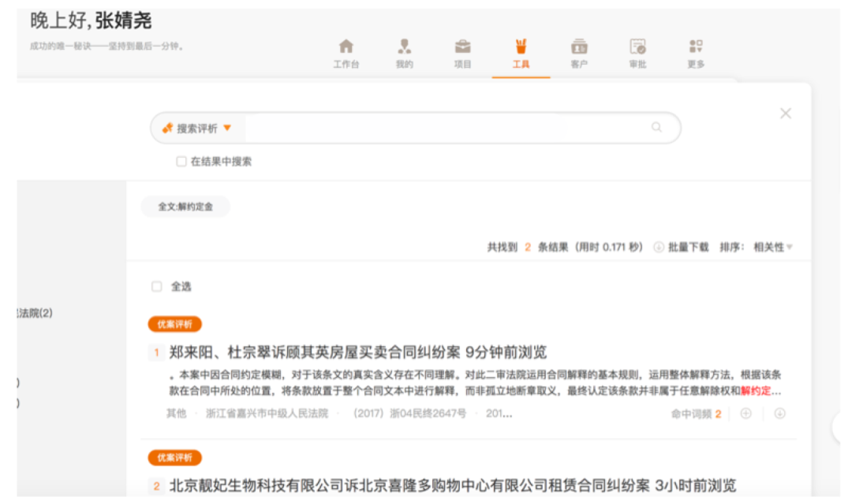点击搜索框的放大镜图标
Screen dimensions: 852x504
(657, 127)
